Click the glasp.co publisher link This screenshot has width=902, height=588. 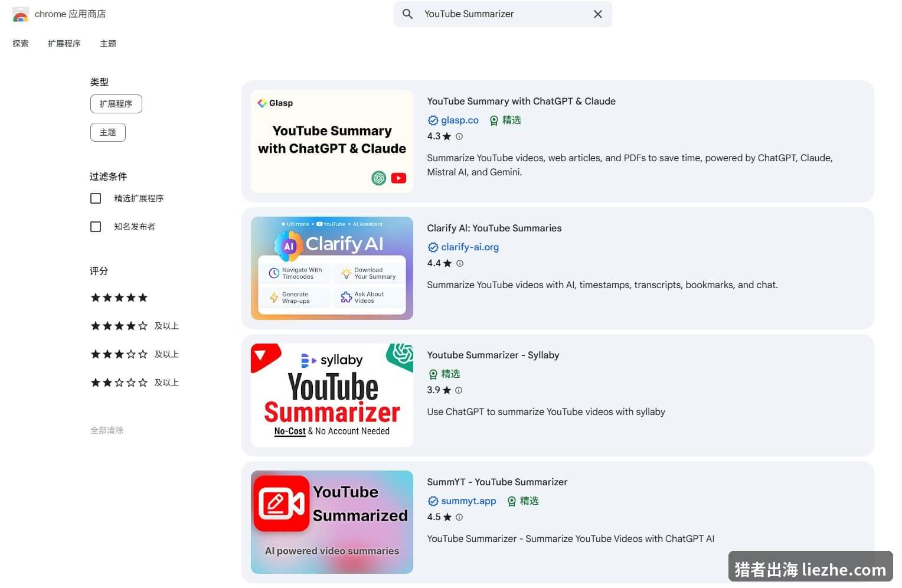(460, 120)
